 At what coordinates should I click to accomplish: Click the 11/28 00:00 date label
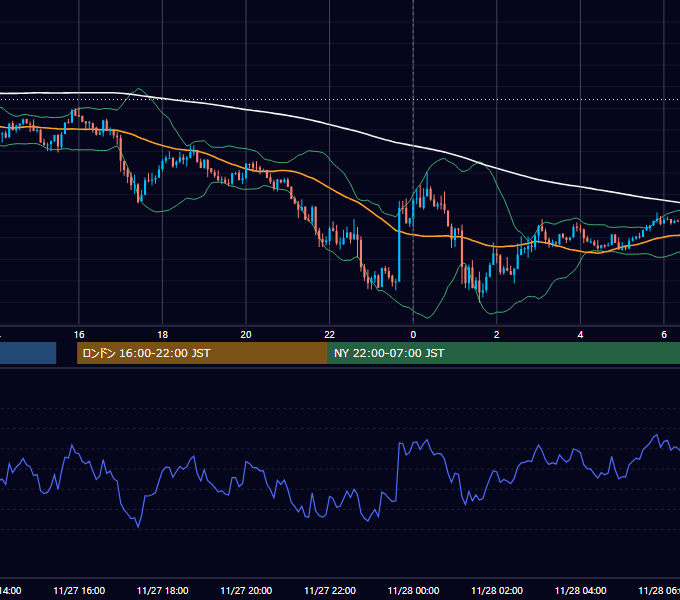413,590
